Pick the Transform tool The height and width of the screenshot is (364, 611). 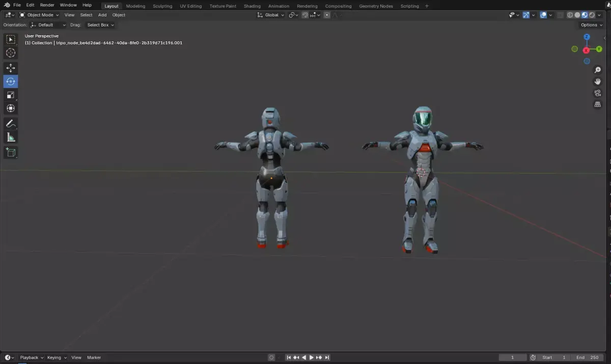point(11,108)
